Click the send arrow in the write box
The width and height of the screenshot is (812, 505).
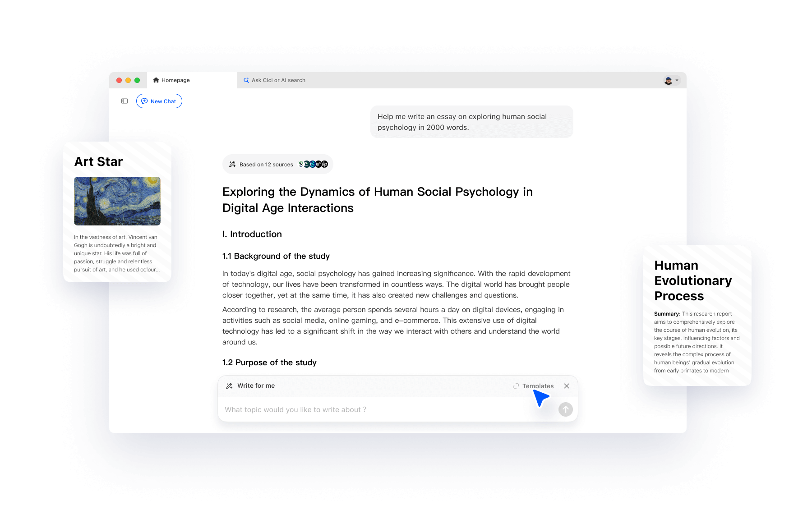click(565, 409)
